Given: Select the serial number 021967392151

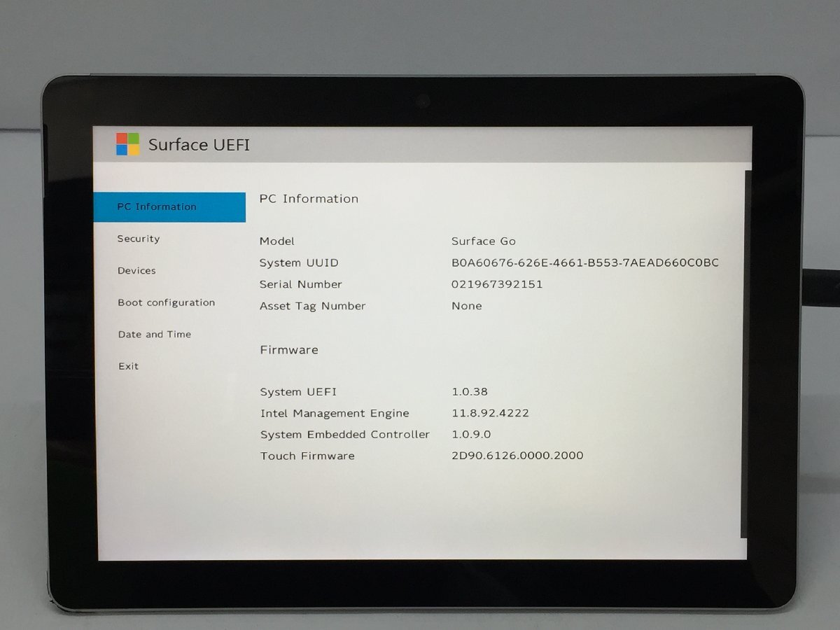Looking at the screenshot, I should (497, 284).
